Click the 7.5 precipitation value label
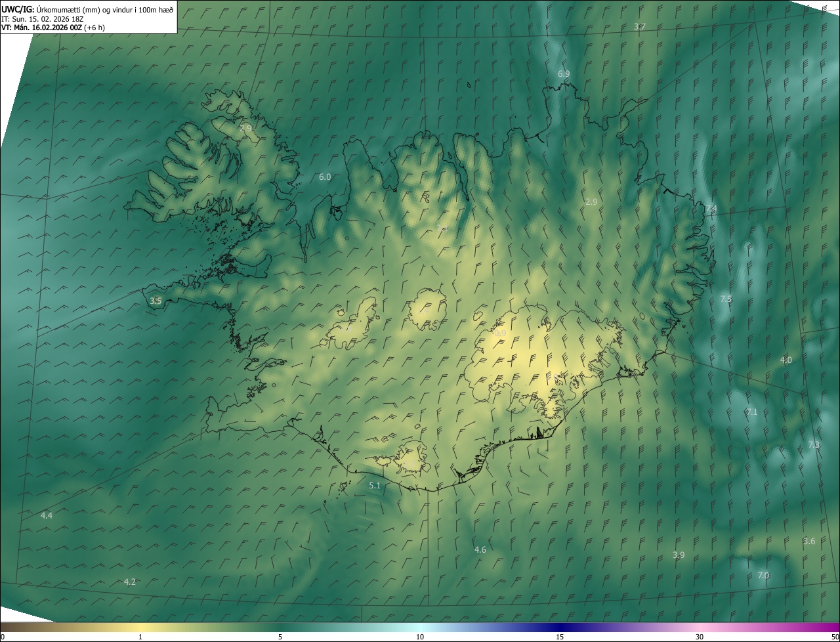Image resolution: width=840 pixels, height=642 pixels. (726, 299)
